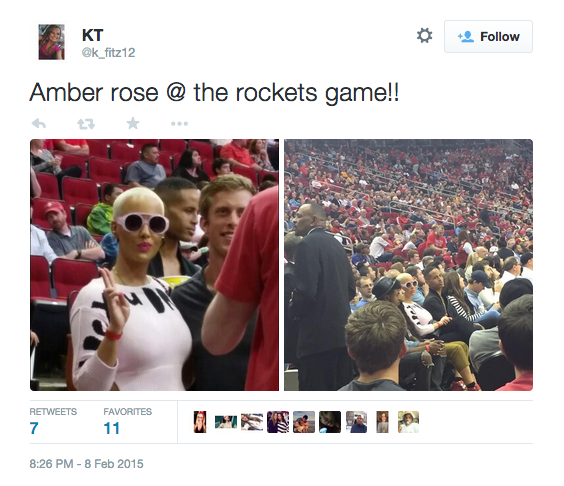The image size is (564, 486).
Task: Open KT's profile avatar picture
Action: tap(51, 42)
